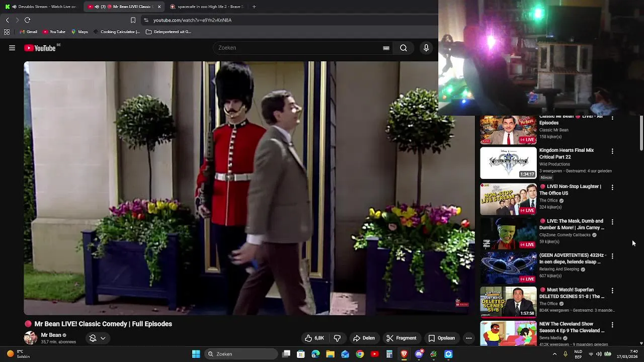The width and height of the screenshot is (644, 362).
Task: Toggle microphone tray icon
Action: [x=566, y=354]
